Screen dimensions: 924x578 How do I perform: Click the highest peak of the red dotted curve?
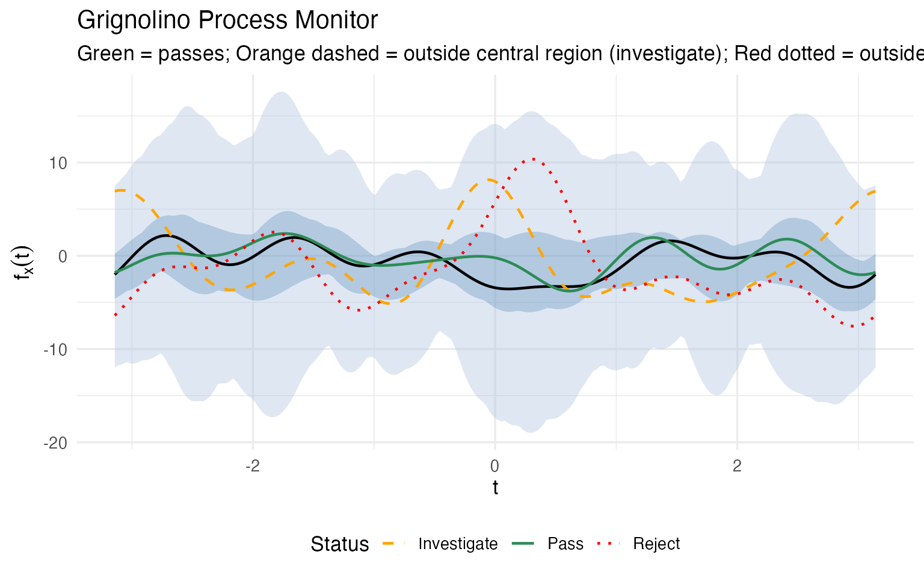pyautogui.click(x=533, y=160)
